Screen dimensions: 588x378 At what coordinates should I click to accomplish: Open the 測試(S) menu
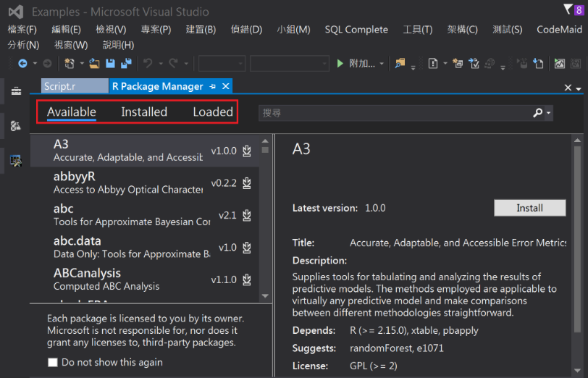pos(507,30)
